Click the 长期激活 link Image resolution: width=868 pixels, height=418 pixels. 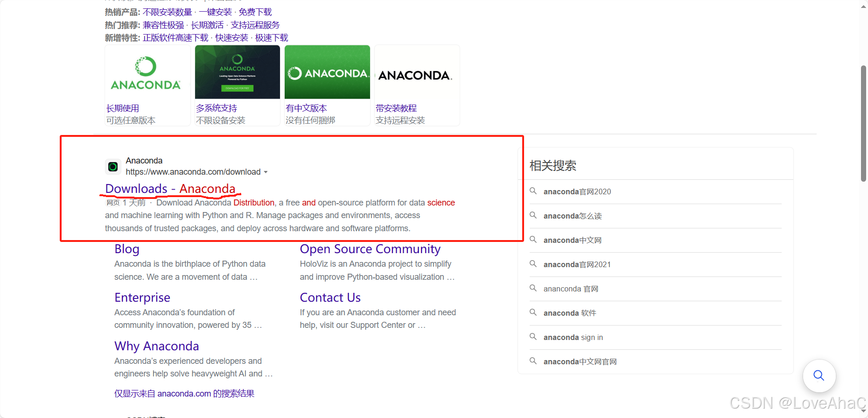tap(207, 25)
